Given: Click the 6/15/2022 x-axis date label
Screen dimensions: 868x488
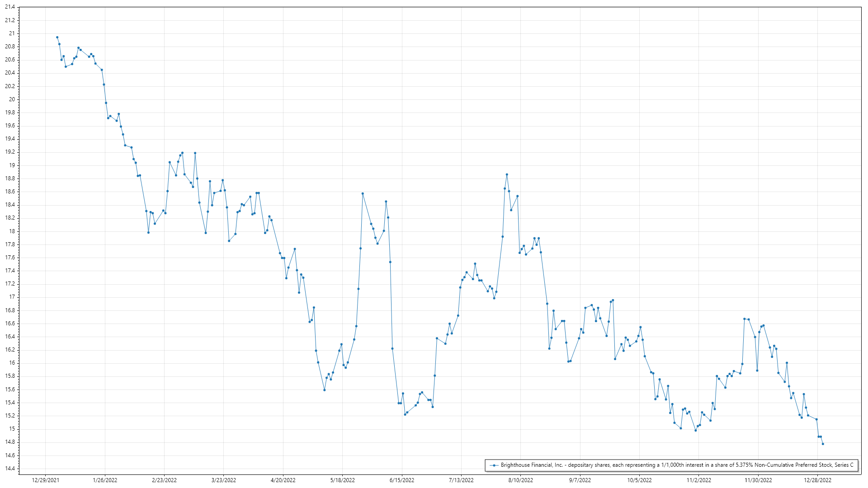Looking at the screenshot, I should (402, 480).
